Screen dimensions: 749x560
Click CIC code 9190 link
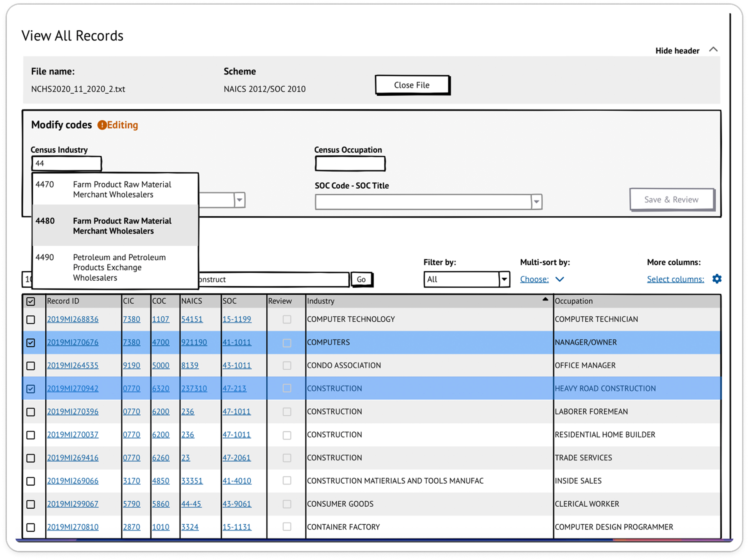tap(131, 365)
